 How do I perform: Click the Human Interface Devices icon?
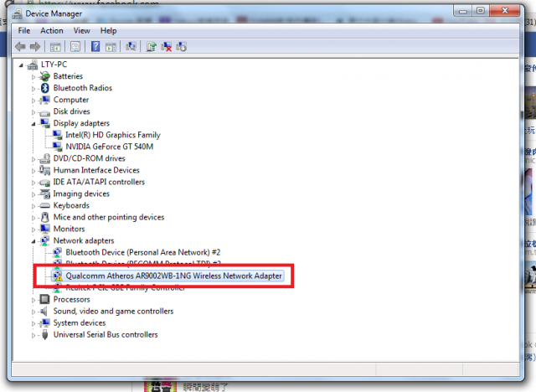44,170
